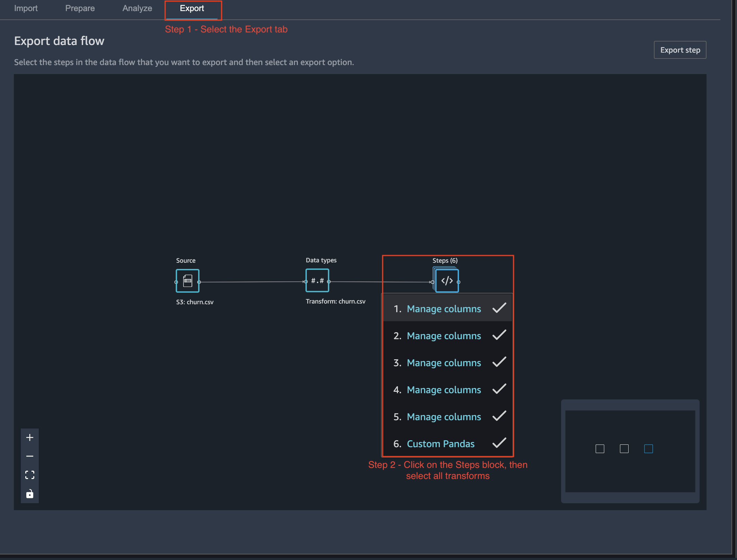Click the Export step button
737x560 pixels.
[x=680, y=50]
